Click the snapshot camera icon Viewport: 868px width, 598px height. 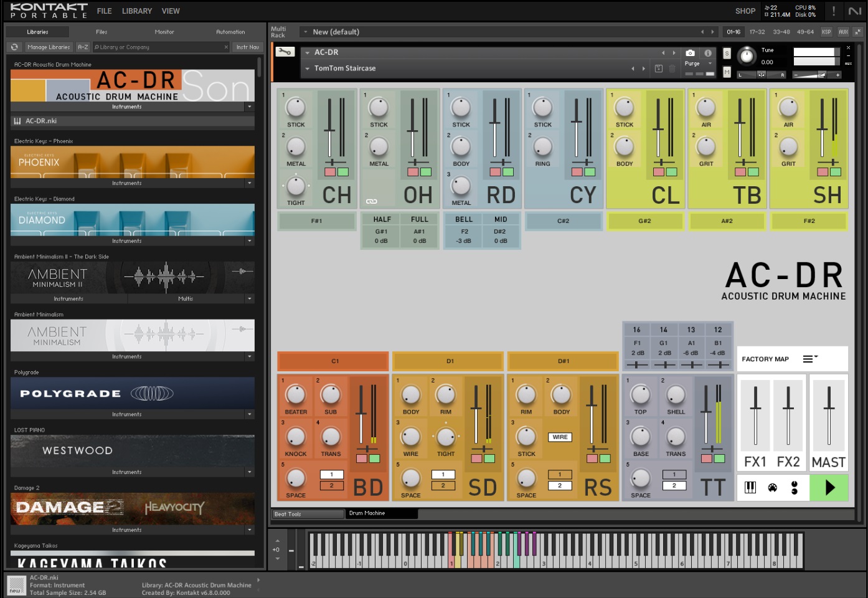[691, 53]
